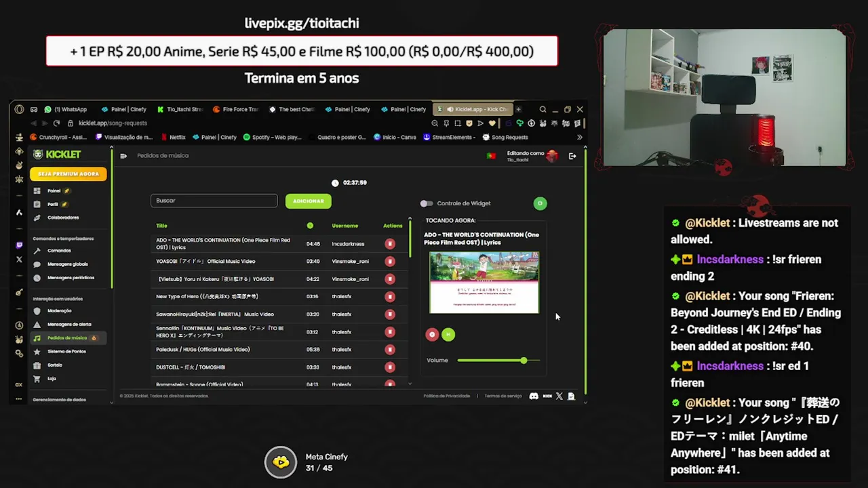Switch to the Tio_Itachi Stream tab
The height and width of the screenshot is (488, 868).
click(x=180, y=109)
